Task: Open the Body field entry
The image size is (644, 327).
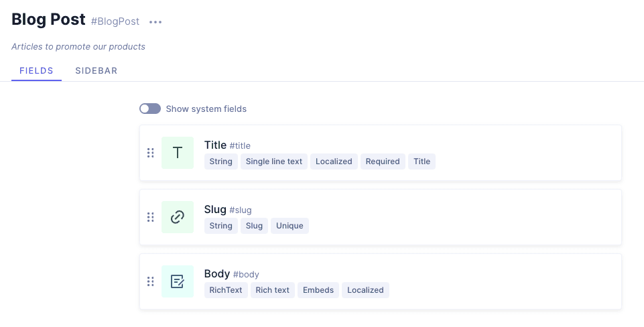Action: click(217, 273)
